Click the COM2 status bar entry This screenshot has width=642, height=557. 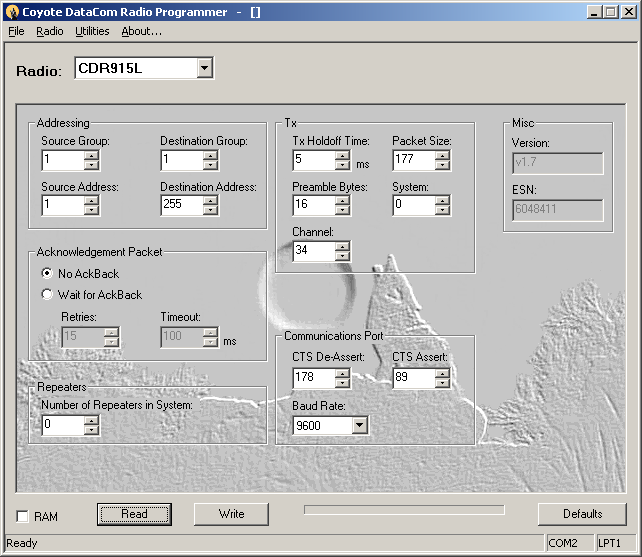point(570,543)
